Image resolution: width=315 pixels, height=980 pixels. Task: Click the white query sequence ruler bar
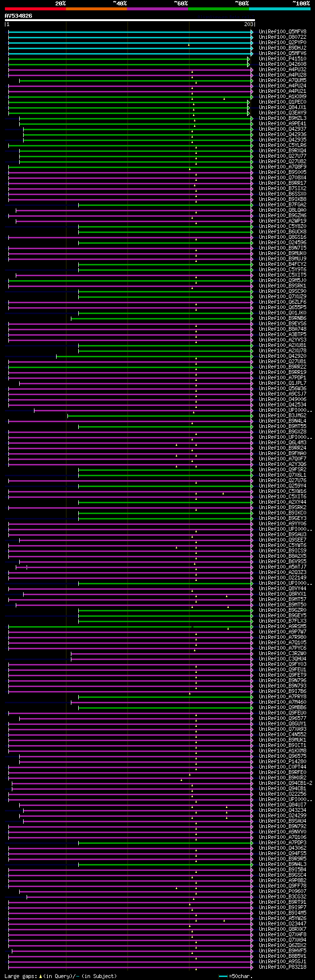(129, 20)
